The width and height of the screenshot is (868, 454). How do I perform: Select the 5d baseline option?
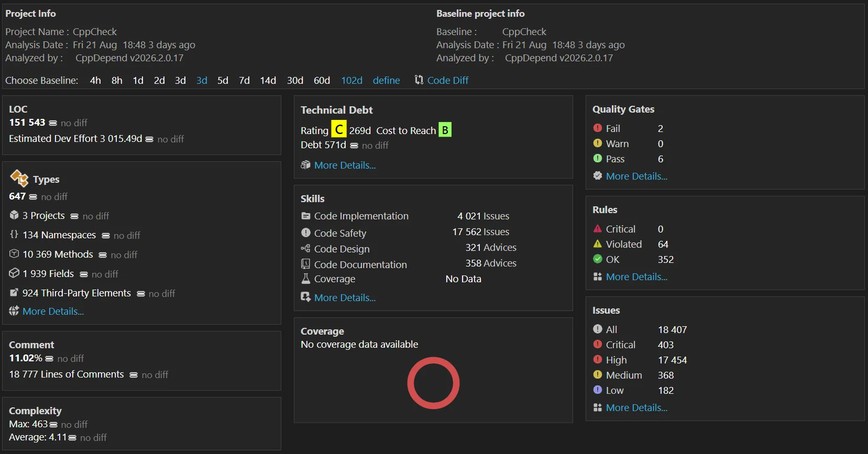(x=223, y=80)
